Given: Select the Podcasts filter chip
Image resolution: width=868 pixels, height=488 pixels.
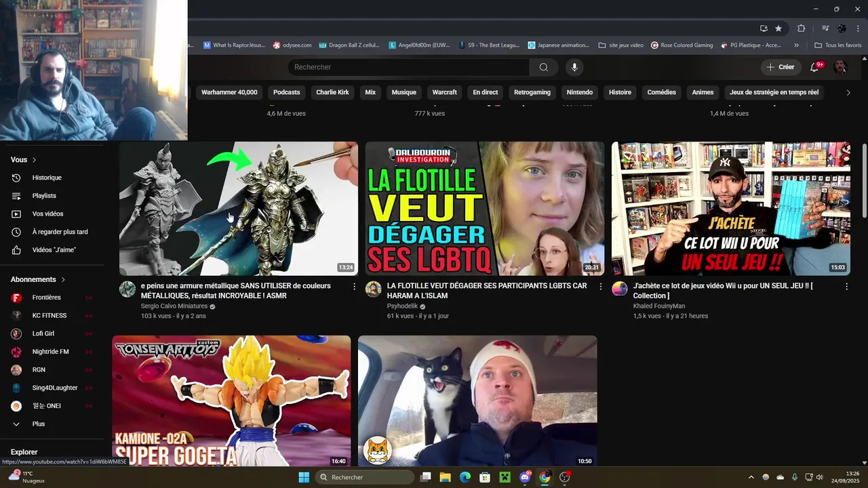Looking at the screenshot, I should 287,92.
